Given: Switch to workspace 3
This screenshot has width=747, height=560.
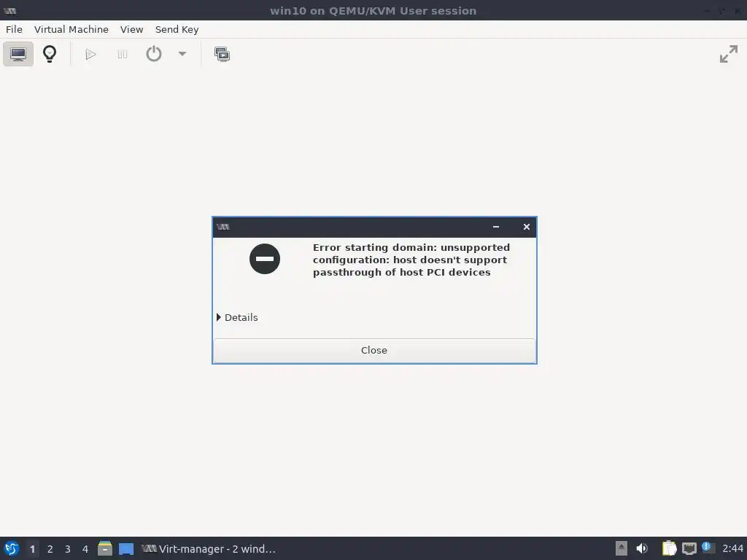Looking at the screenshot, I should point(68,549).
